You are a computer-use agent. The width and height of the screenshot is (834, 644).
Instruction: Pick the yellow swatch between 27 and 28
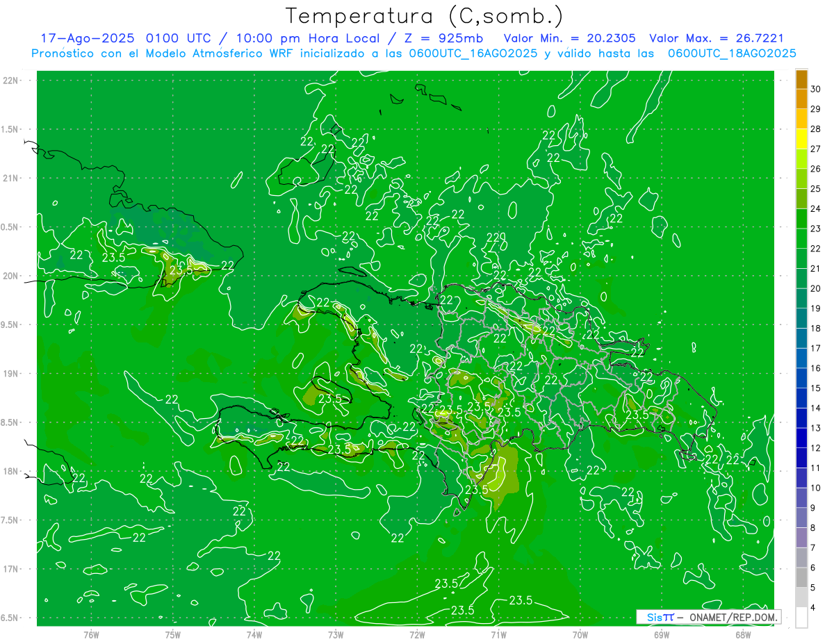pyautogui.click(x=801, y=139)
